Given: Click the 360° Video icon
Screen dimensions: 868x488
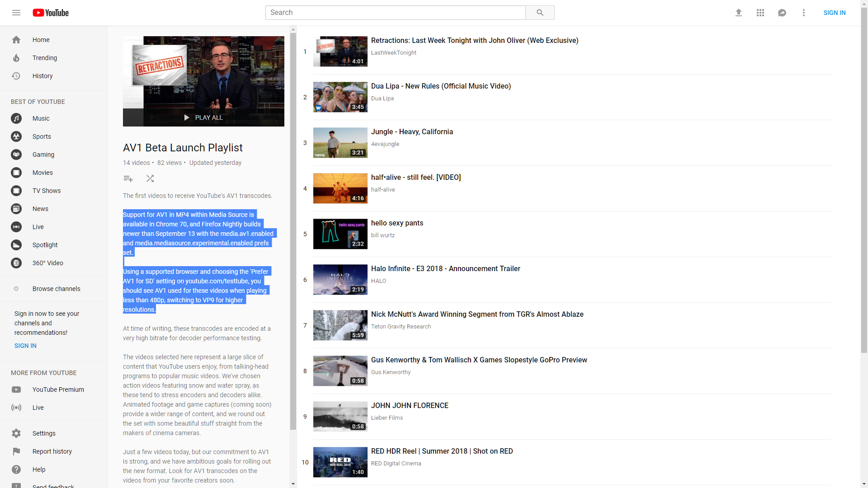Looking at the screenshot, I should 16,263.
